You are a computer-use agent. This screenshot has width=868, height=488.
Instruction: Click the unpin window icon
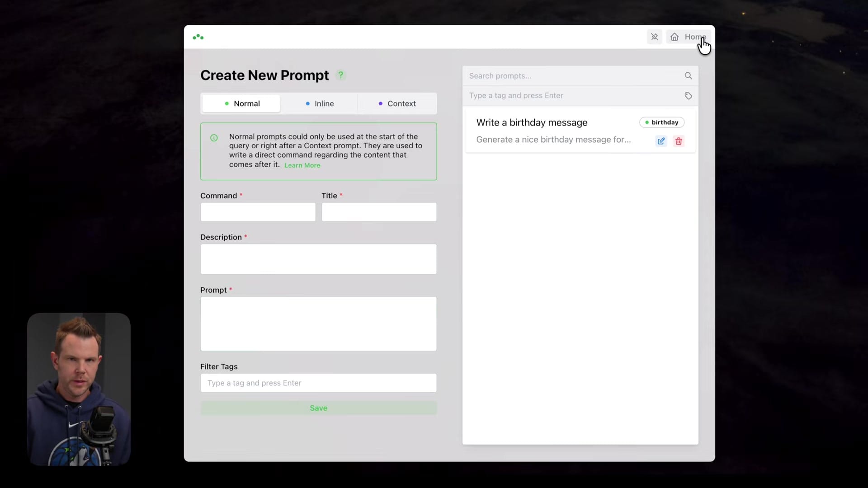click(x=654, y=37)
